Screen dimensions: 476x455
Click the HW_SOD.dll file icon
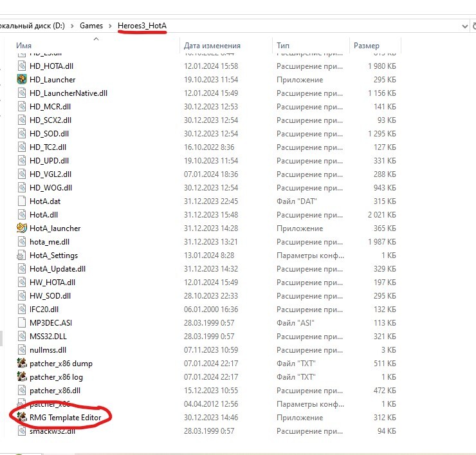[22, 296]
